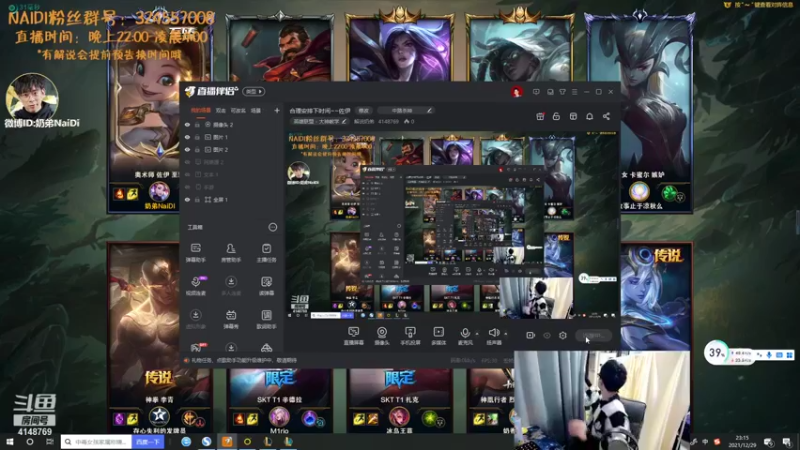Click the webcam feed in stream preview
800x450 pixels.
coord(536,298)
